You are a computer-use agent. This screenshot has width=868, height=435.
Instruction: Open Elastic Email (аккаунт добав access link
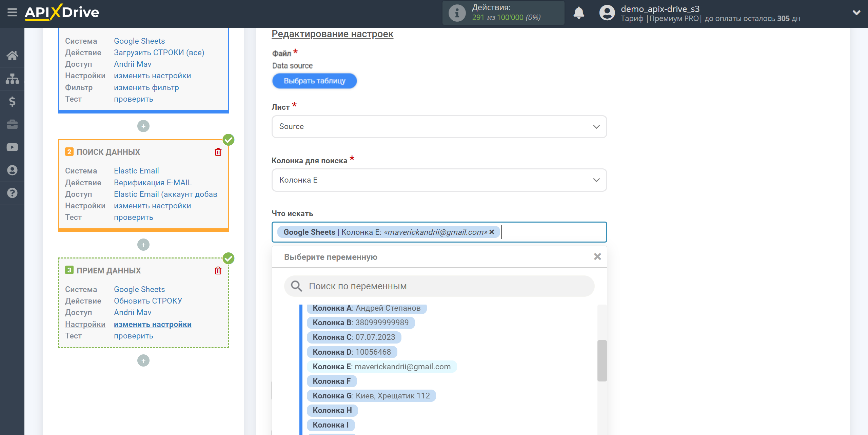pos(165,194)
